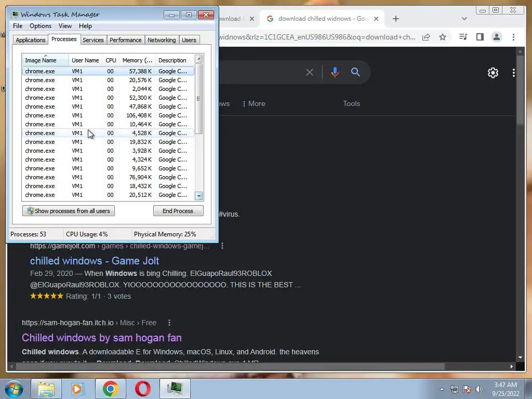The width and height of the screenshot is (532, 399).
Task: Select chrome.exe row using 52,300 K
Action: point(108,98)
